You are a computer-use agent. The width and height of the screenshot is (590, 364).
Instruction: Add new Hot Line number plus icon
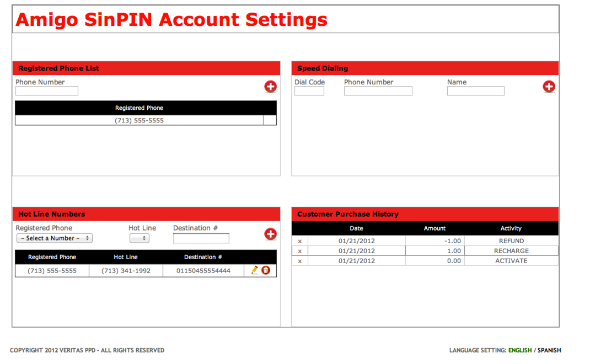(270, 234)
